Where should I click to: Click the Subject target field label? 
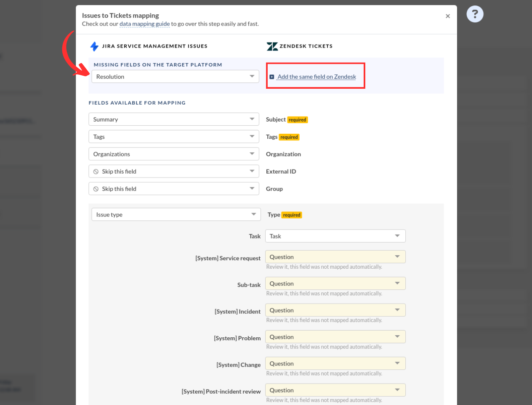(276, 119)
